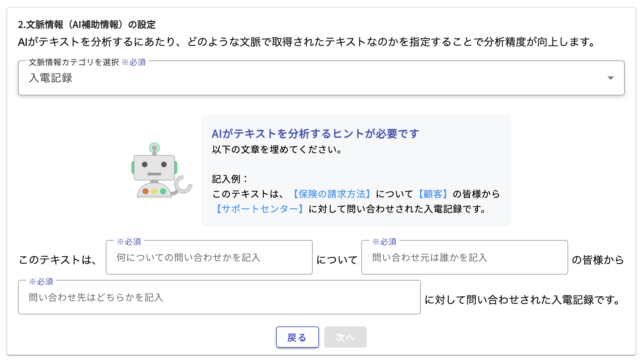This screenshot has width=644, height=363.
Task: Click the blue 【保険の請求方法】 example text
Action: (331, 194)
